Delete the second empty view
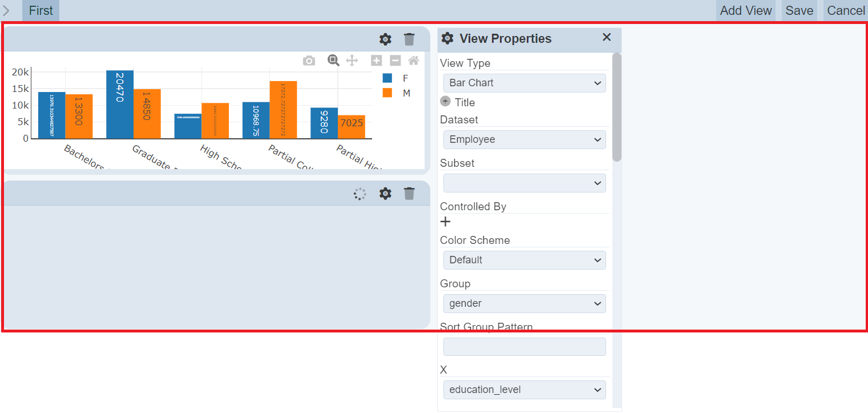The image size is (868, 413). tap(409, 194)
